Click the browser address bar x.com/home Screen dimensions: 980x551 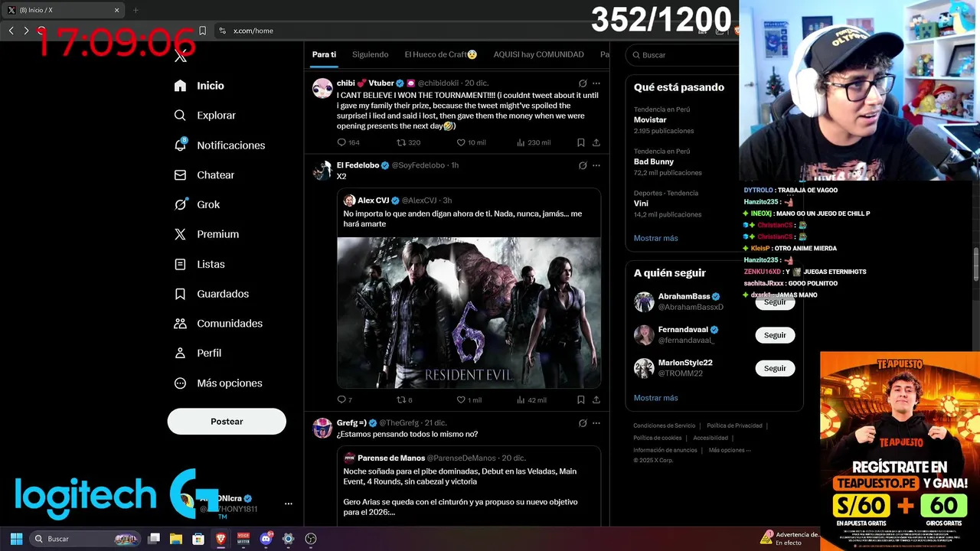coord(253,31)
